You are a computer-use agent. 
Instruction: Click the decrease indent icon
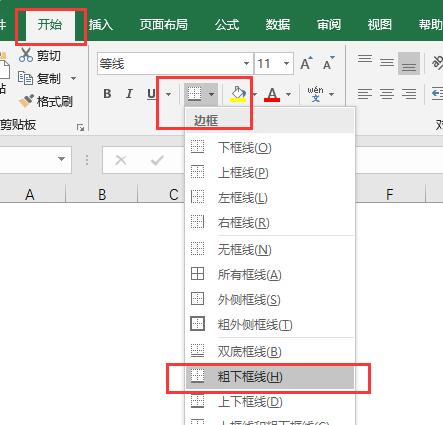(437, 94)
